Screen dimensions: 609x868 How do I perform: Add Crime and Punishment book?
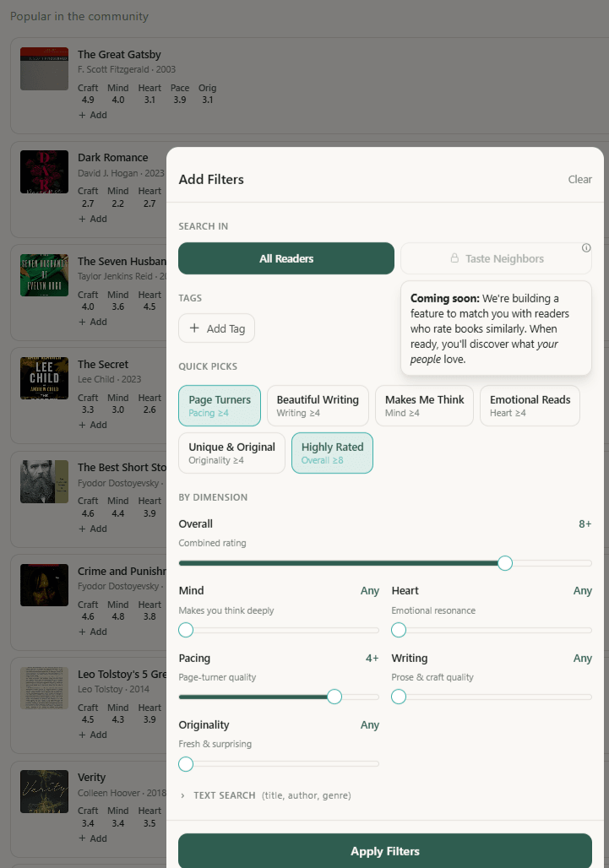[x=92, y=632]
